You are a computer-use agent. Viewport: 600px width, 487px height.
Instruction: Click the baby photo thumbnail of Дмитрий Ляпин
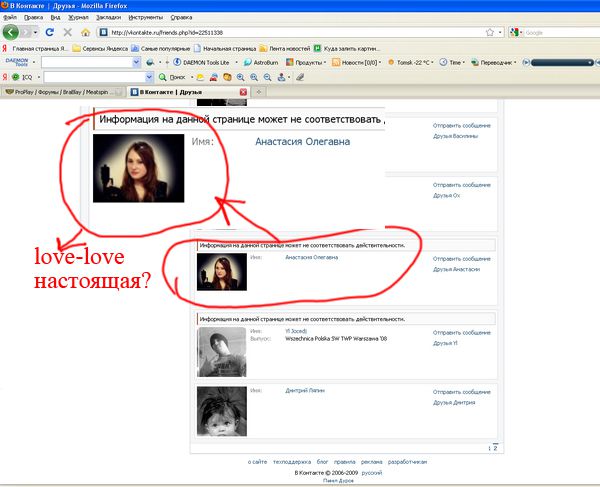coord(222,411)
